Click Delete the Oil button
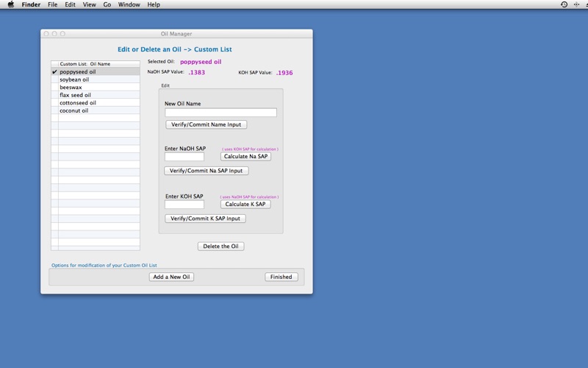 [221, 246]
